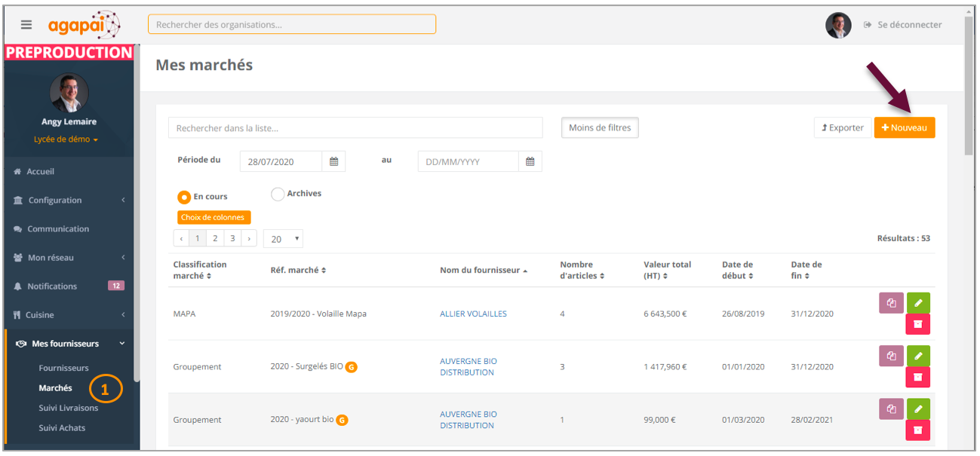Screen dimensions: 980x456
Task: Go to page 3 in pagination
Action: (x=232, y=239)
